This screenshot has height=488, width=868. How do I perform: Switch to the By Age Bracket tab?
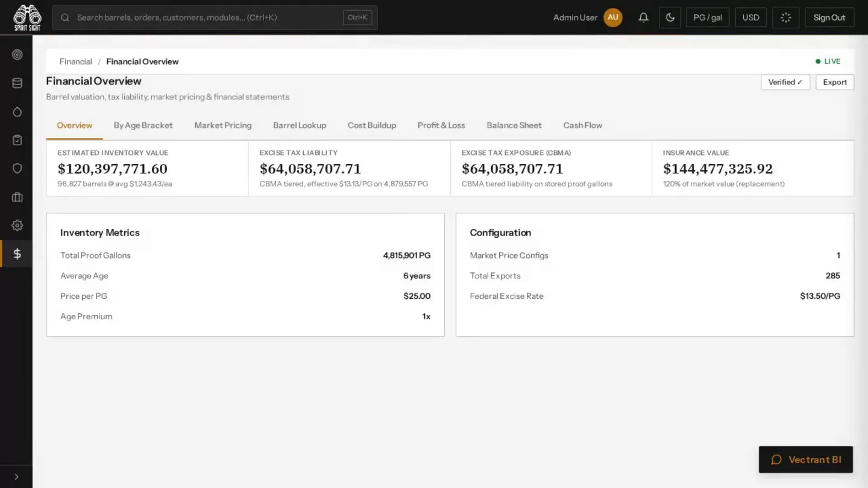coord(143,125)
